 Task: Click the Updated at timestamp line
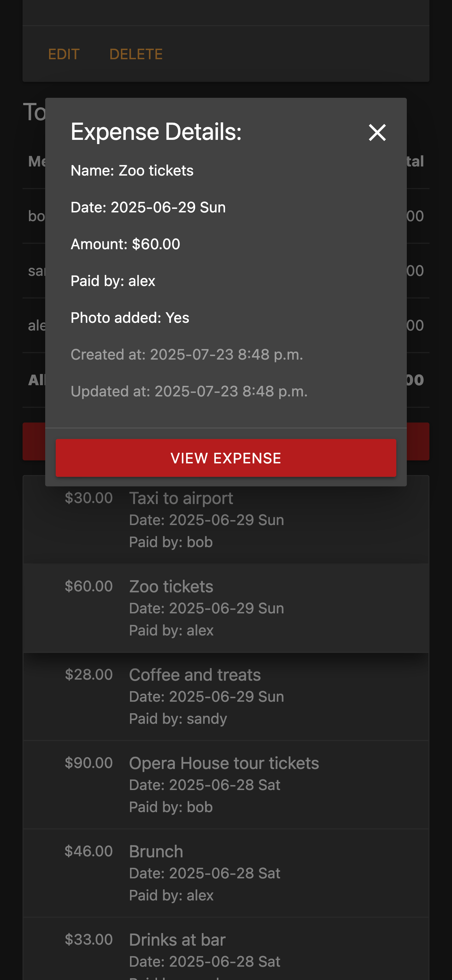pyautogui.click(x=189, y=391)
